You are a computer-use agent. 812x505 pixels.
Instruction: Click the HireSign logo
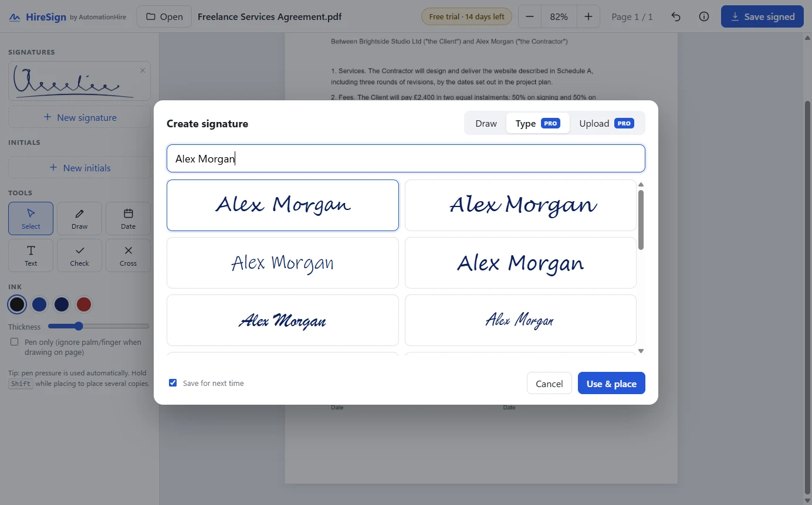[x=38, y=17]
